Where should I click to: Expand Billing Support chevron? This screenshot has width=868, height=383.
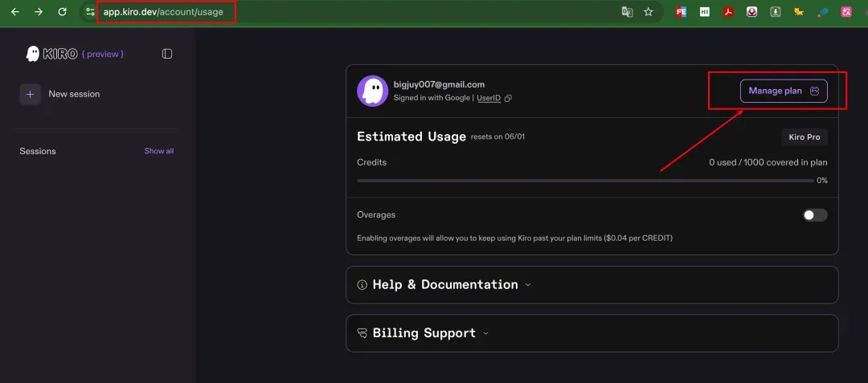[486, 333]
